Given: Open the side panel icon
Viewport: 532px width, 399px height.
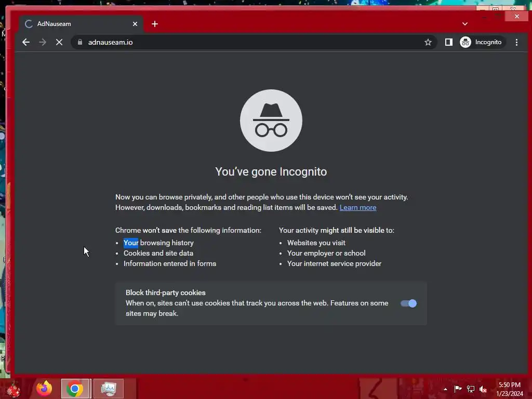Looking at the screenshot, I should click(448, 42).
